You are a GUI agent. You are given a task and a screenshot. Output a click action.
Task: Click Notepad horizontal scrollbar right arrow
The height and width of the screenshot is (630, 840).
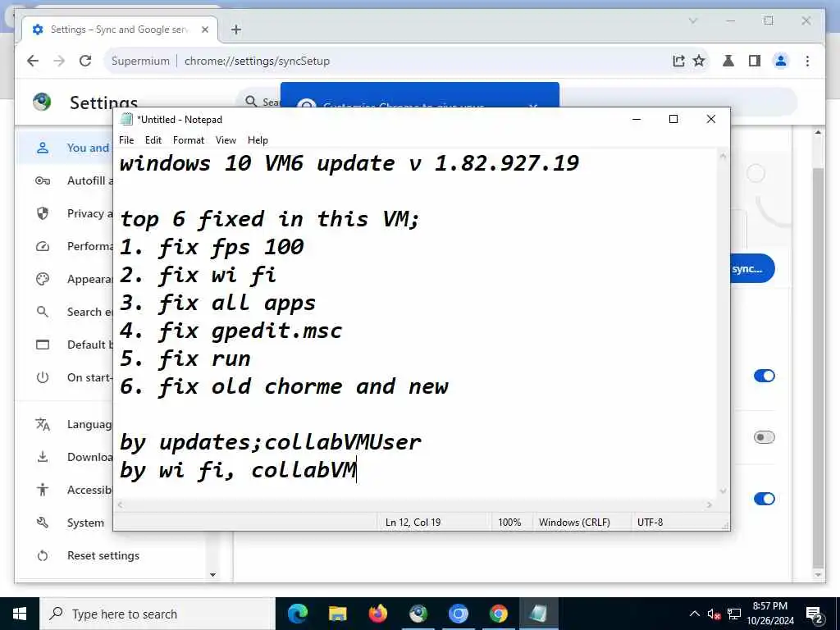[710, 504]
